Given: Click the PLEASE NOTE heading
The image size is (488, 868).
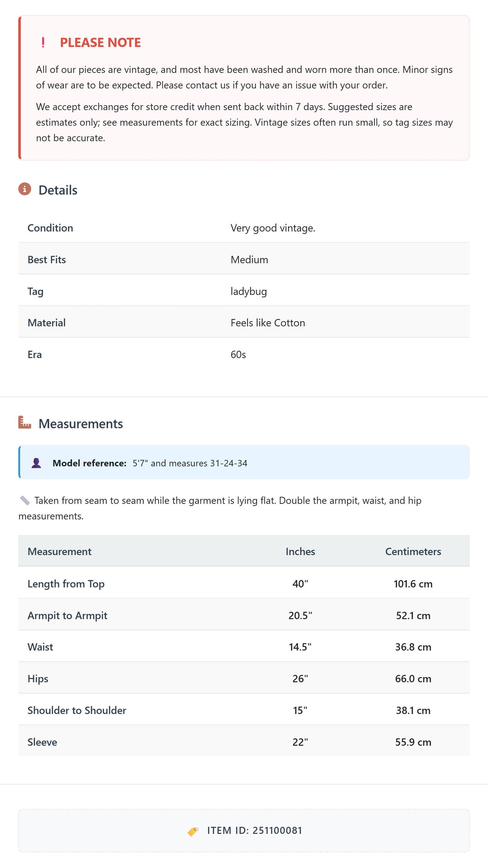Looking at the screenshot, I should (x=100, y=43).
